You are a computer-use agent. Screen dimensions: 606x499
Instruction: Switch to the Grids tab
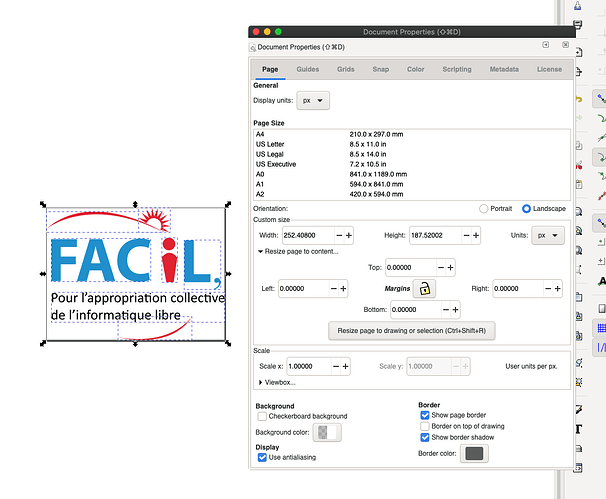click(x=345, y=69)
